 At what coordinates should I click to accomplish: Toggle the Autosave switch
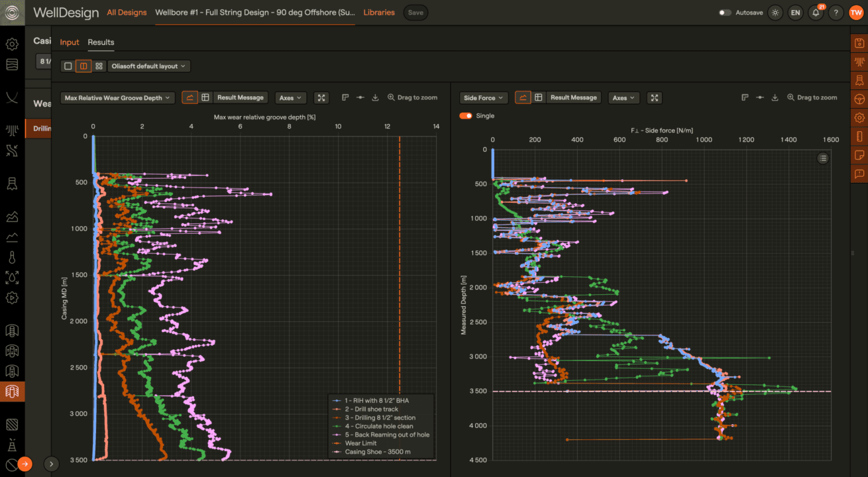[x=725, y=13]
